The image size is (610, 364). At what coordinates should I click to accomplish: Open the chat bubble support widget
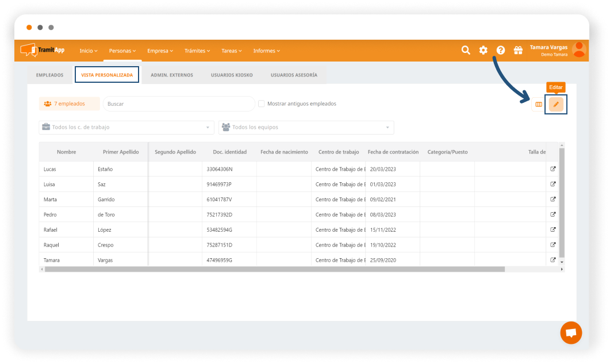click(571, 332)
